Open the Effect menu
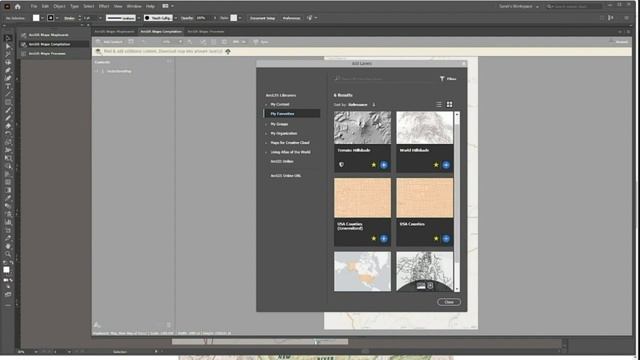The height and width of the screenshot is (360, 640). tap(104, 7)
